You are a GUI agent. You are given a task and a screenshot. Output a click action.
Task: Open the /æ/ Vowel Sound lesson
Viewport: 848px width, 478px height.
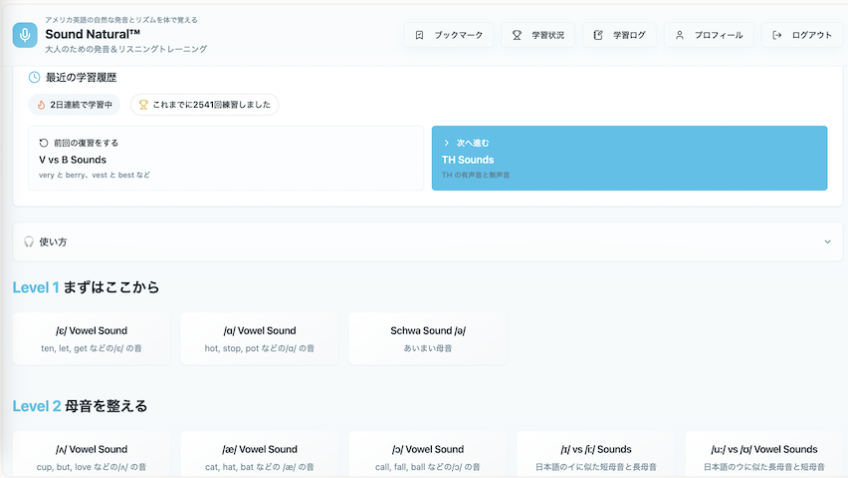(x=260, y=454)
